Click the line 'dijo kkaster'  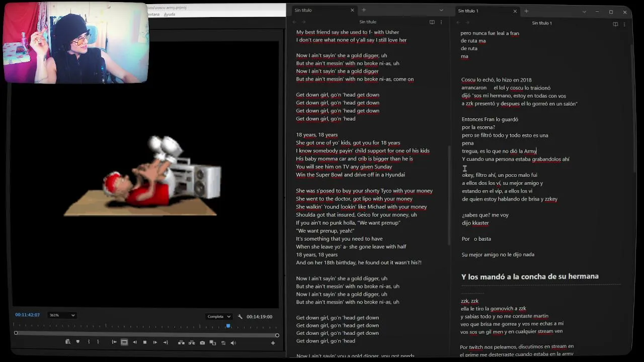tap(475, 223)
